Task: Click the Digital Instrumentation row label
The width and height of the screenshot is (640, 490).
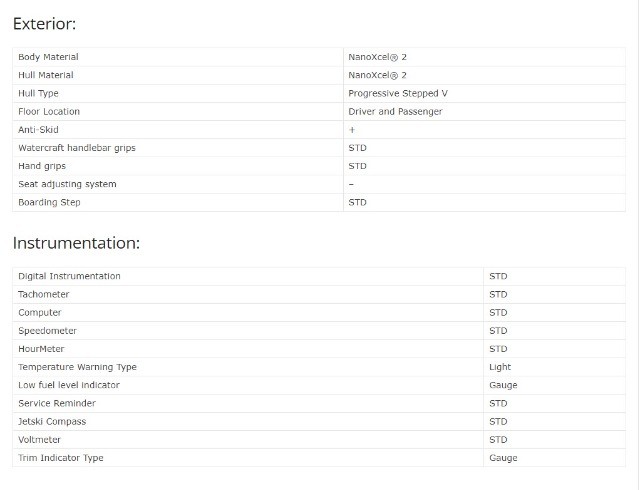Action: [69, 276]
